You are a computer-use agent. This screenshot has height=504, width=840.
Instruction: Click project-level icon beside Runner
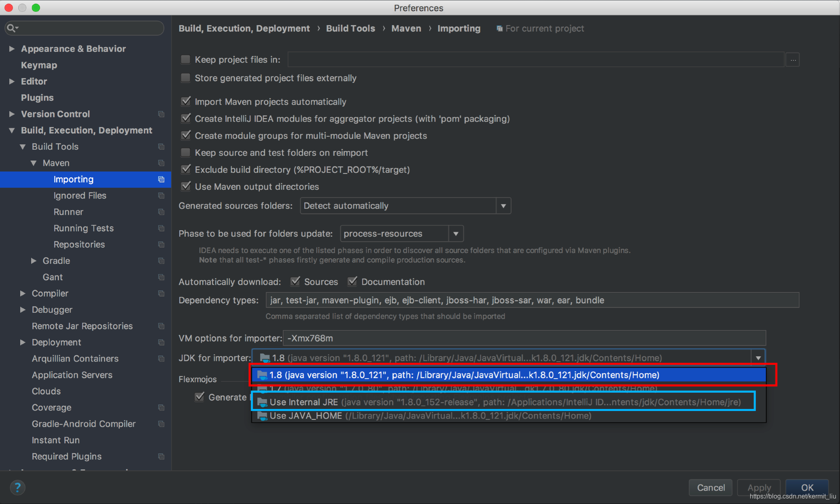[161, 212]
